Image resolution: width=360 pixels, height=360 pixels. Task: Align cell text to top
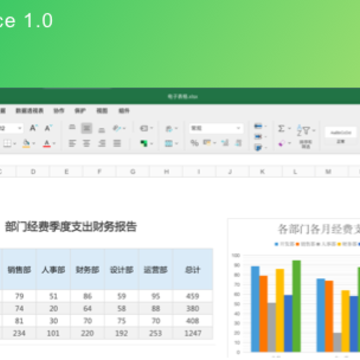point(72,128)
